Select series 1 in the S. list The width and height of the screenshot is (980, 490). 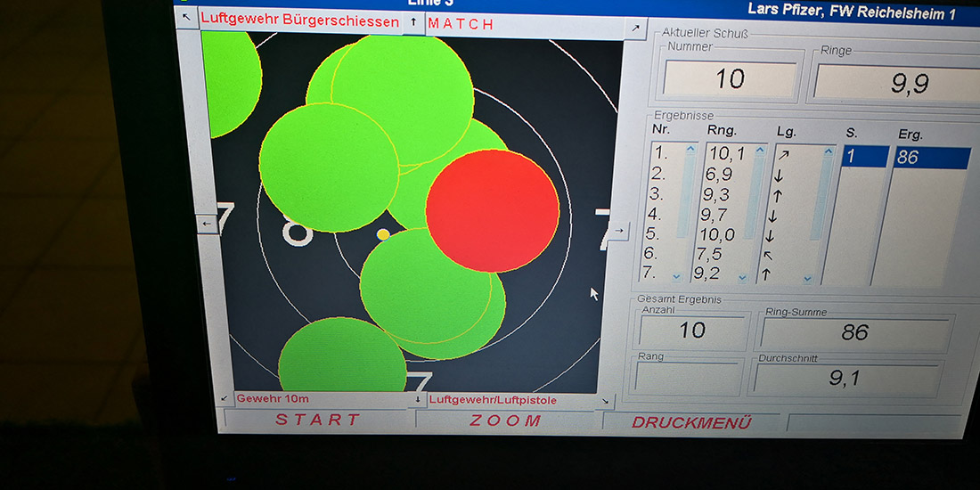[x=864, y=158]
